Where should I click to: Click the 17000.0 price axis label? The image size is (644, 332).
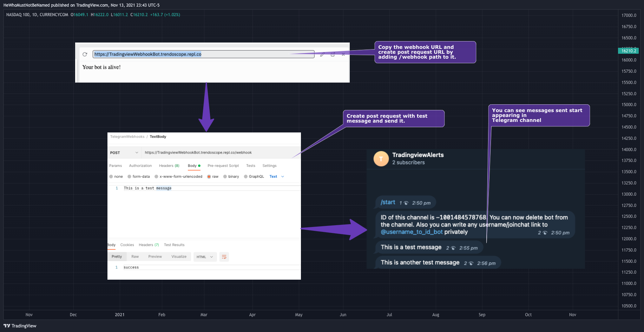629,15
